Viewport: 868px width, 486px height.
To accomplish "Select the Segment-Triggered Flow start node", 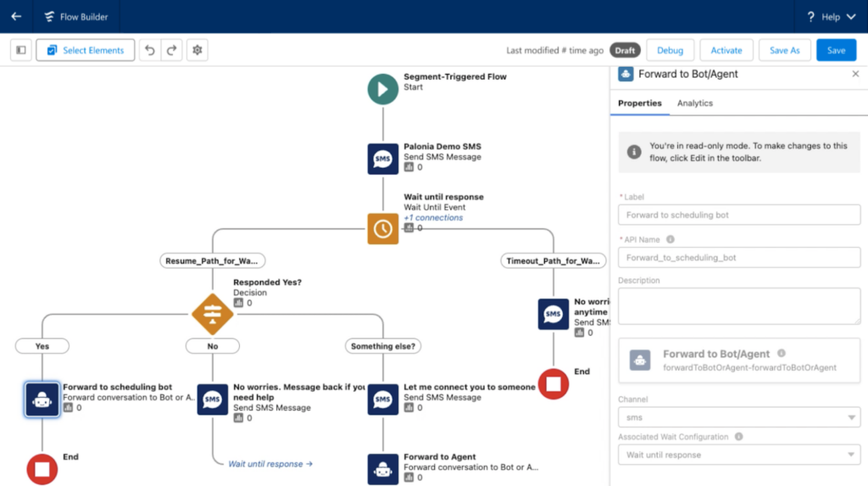I will (383, 89).
